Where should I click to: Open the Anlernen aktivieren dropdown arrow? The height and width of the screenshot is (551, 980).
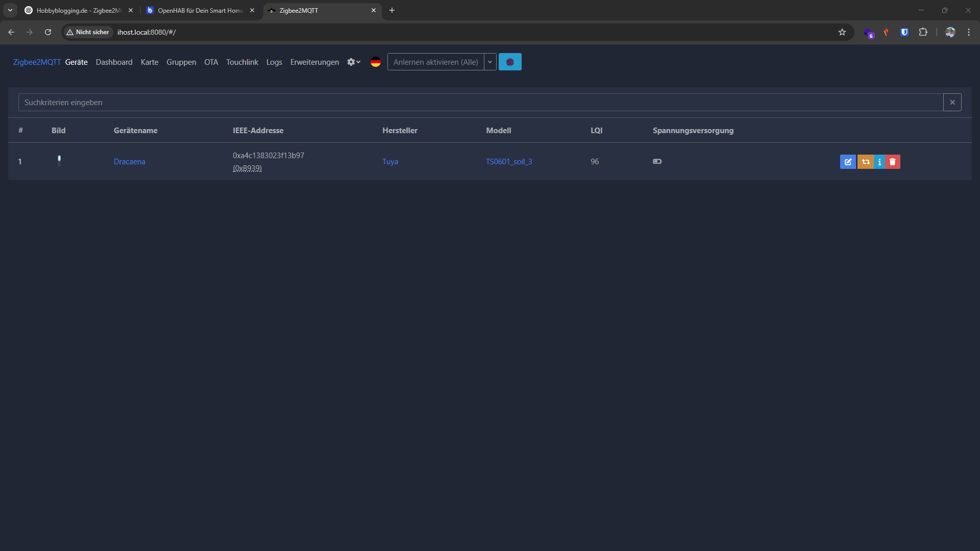click(x=490, y=62)
